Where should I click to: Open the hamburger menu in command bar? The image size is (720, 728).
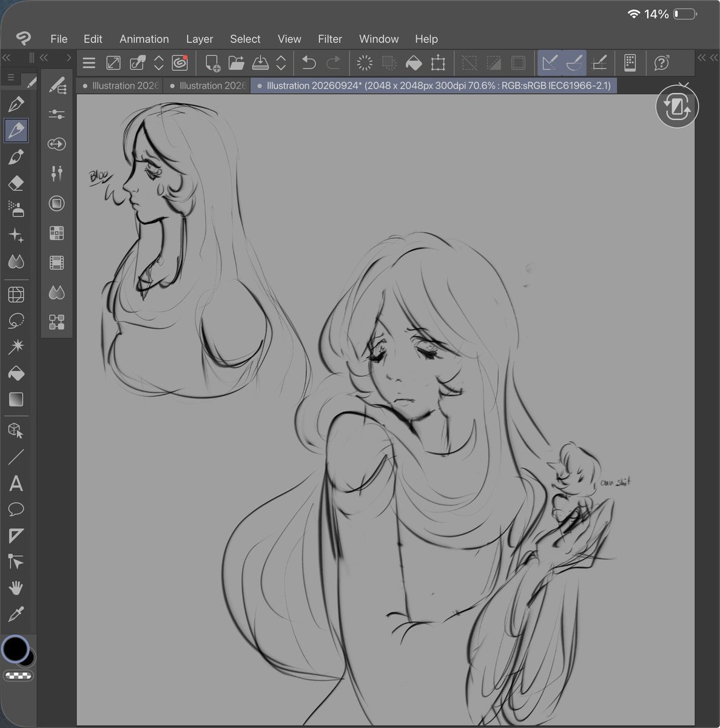point(89,62)
